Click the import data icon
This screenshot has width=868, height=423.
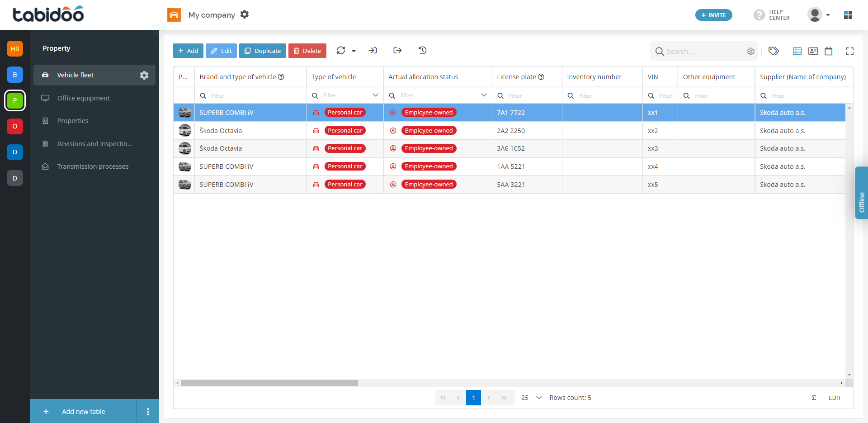373,51
